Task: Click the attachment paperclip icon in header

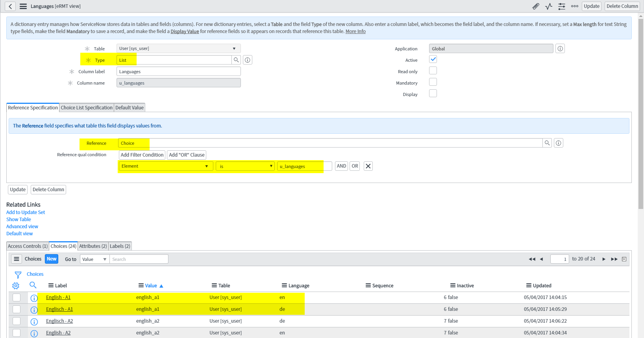Action: (x=536, y=6)
